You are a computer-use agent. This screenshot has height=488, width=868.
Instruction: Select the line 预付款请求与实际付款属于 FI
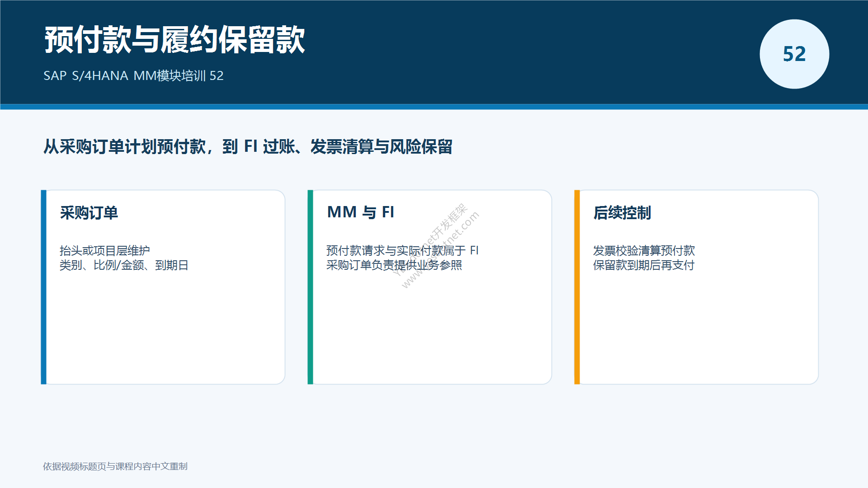pos(402,250)
